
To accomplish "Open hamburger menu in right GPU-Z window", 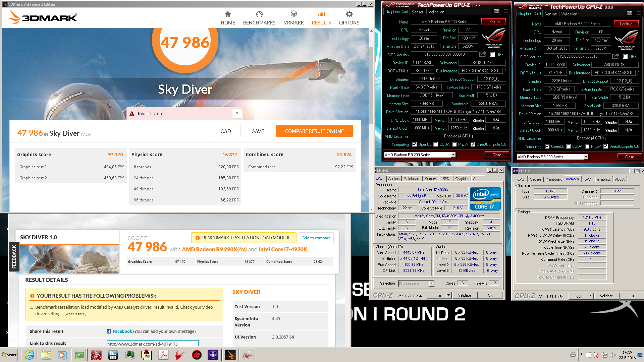I will coord(639,13).
